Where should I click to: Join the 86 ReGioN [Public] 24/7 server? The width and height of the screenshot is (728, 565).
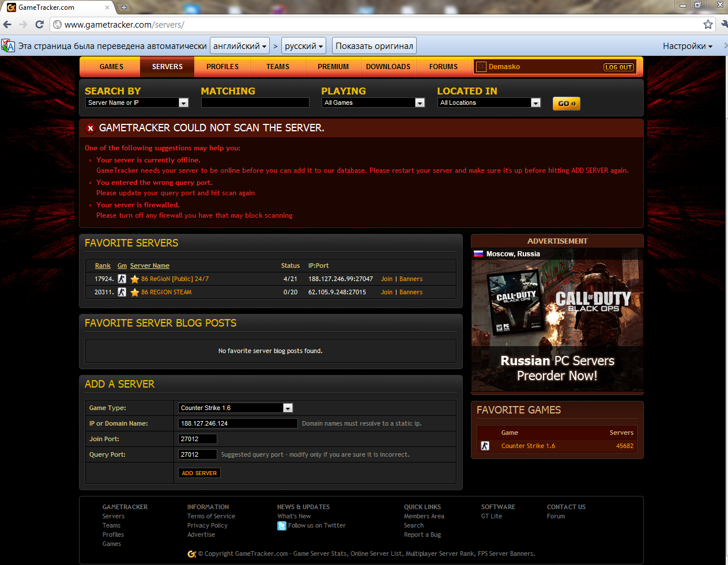(x=387, y=279)
